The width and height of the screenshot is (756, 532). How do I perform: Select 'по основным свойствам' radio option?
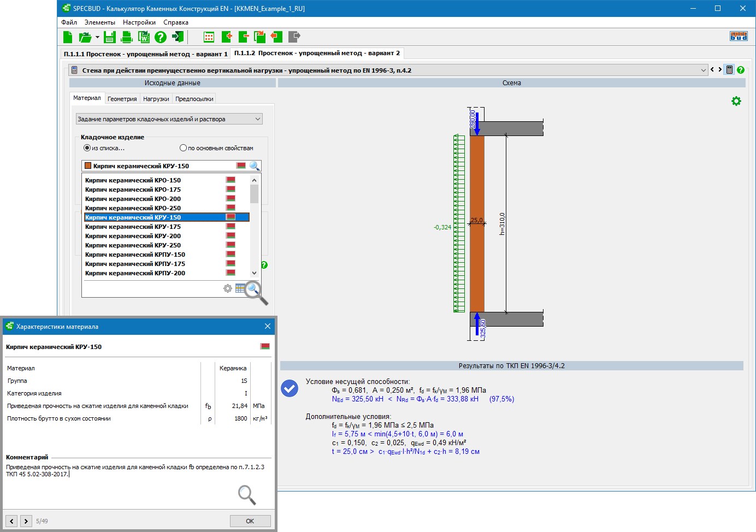tap(183, 148)
